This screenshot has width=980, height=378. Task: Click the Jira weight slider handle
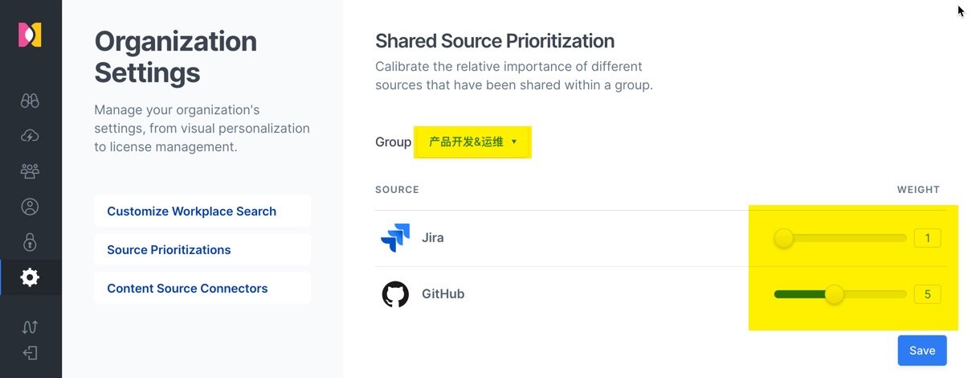click(x=783, y=238)
